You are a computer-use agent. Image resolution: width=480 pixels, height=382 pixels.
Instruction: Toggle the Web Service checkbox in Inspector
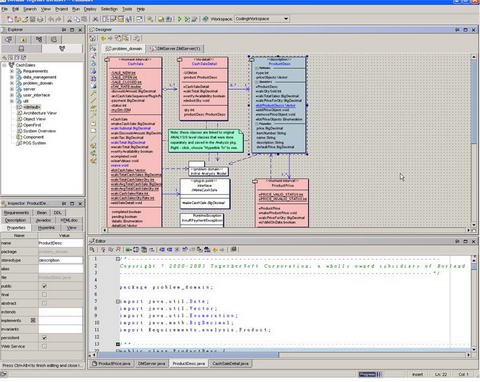point(44,346)
